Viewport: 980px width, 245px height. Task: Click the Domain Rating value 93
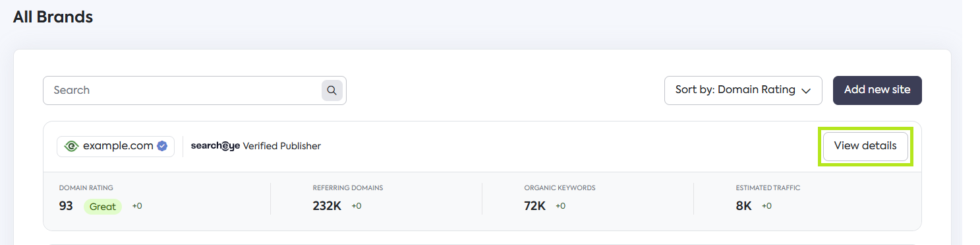pyautogui.click(x=66, y=206)
